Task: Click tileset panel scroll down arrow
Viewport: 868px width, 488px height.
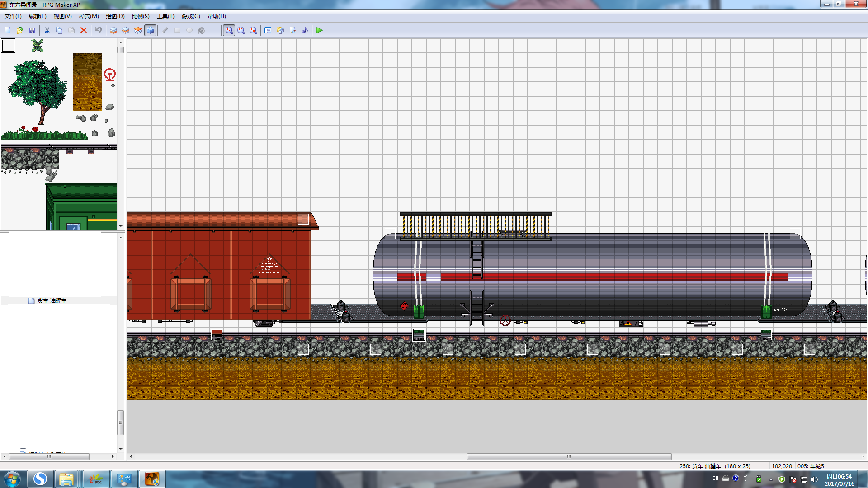Action: click(x=121, y=226)
